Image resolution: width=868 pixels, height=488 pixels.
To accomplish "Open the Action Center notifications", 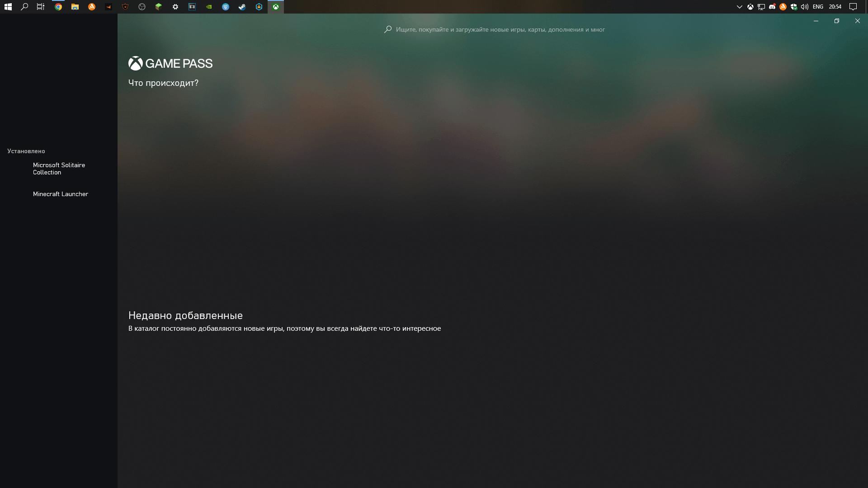I will point(853,7).
